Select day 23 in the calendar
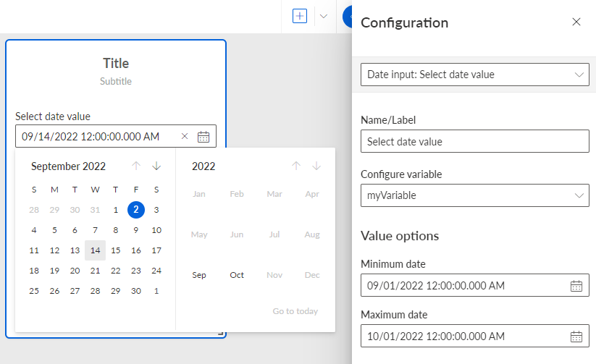 136,271
